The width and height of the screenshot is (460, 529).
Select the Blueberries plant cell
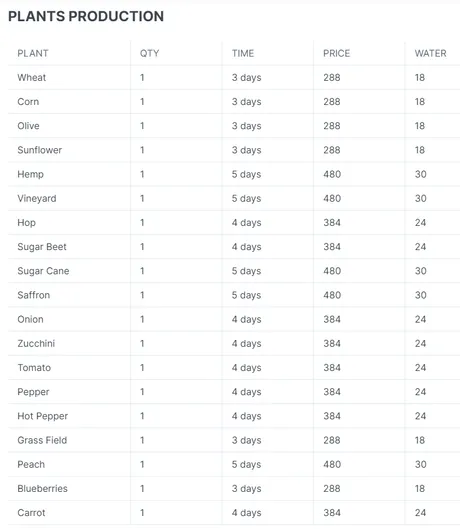(43, 489)
